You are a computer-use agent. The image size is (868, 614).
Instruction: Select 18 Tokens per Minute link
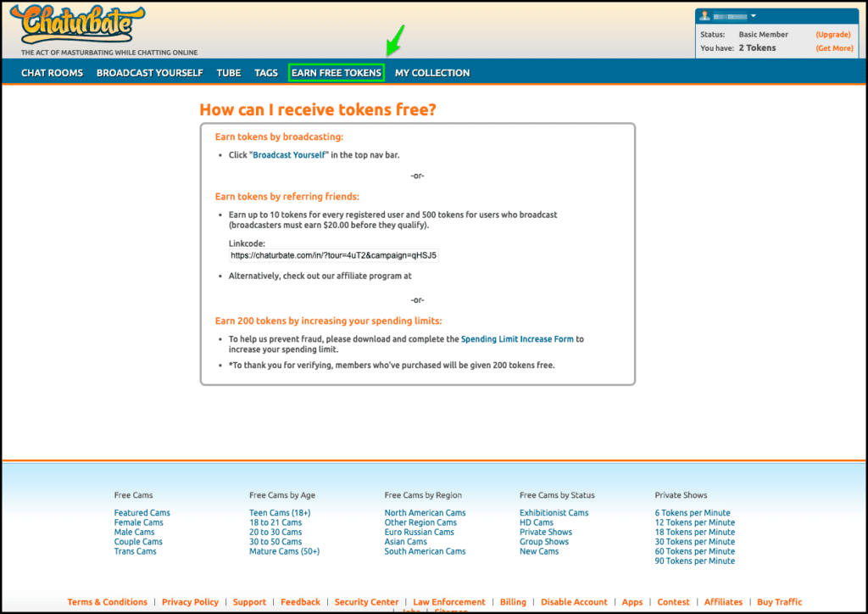coord(695,532)
